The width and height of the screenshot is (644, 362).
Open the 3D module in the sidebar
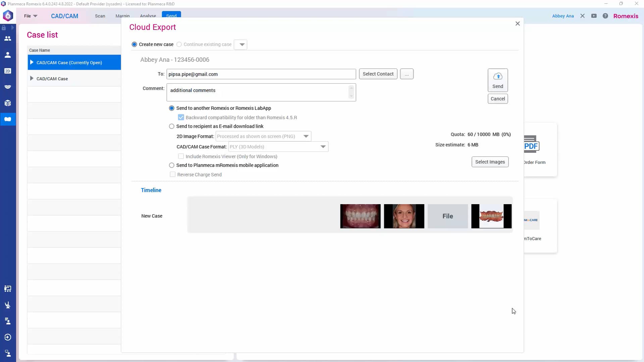coord(7,103)
